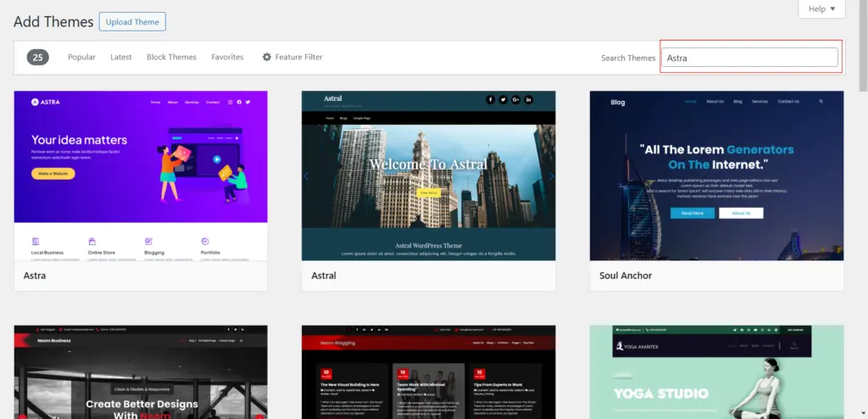Click the Twitter icon in Astral preview header
This screenshot has width=868, height=419.
coord(503,100)
